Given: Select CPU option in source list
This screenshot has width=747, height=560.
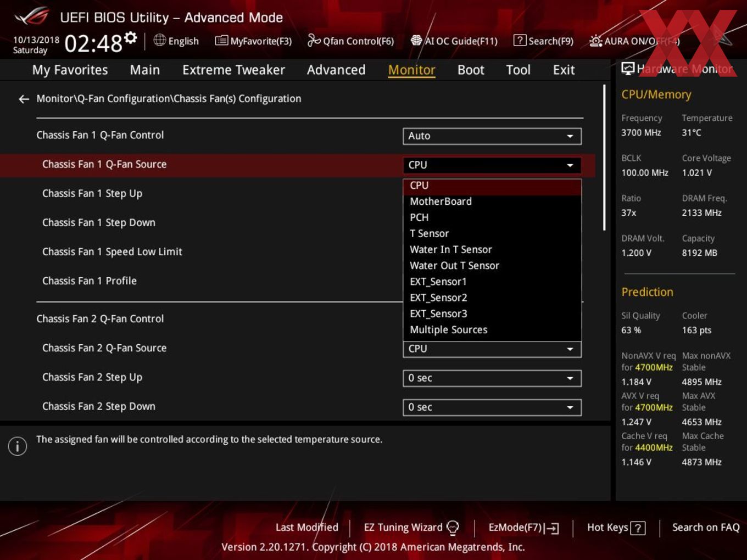Looking at the screenshot, I should click(492, 186).
